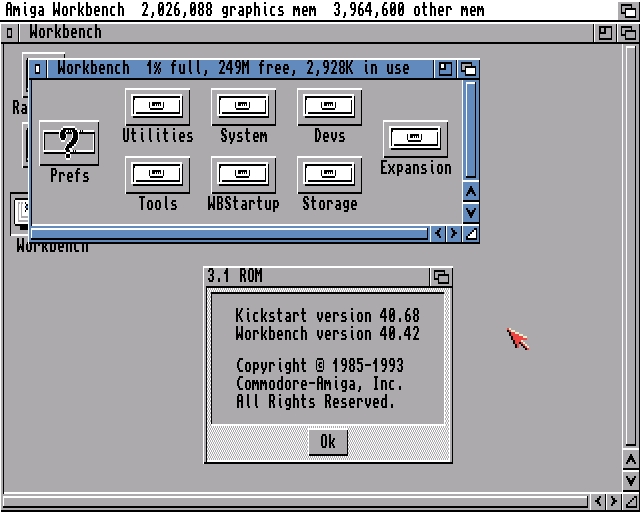Screen dimensions: 640x512
Task: Open the Expansion drawer icon
Action: coord(416,139)
